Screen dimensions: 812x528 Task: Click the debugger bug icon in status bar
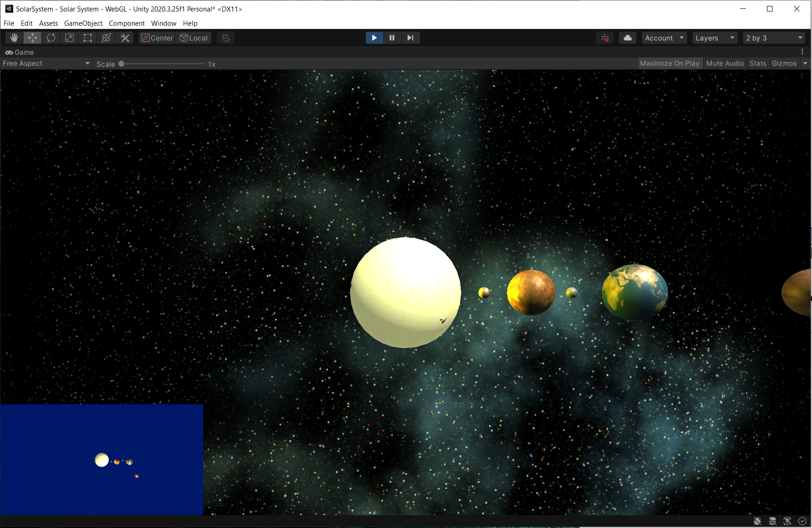tap(758, 521)
